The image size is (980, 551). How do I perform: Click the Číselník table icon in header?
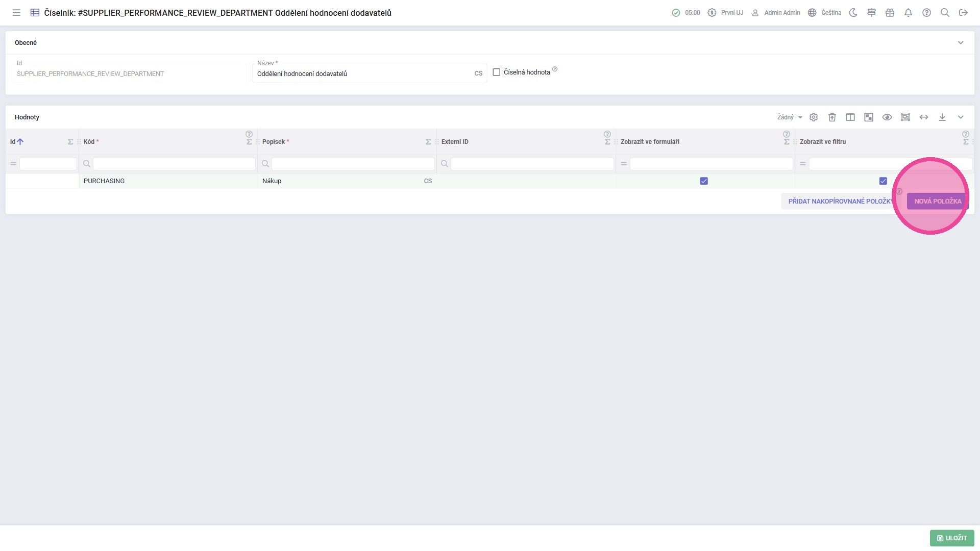coord(35,13)
